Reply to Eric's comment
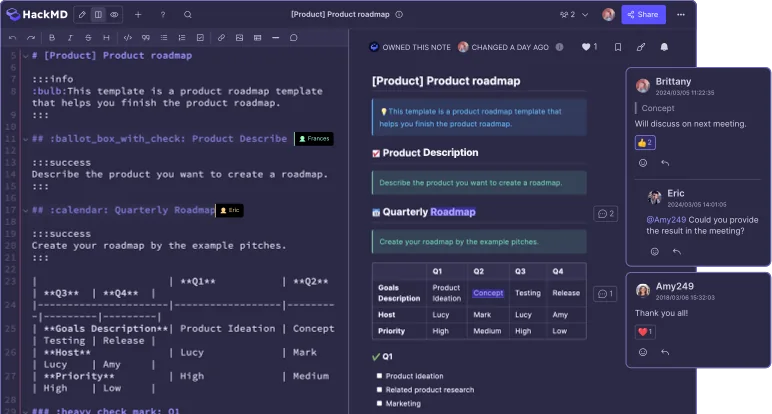The width and height of the screenshot is (772, 414). (x=677, y=252)
